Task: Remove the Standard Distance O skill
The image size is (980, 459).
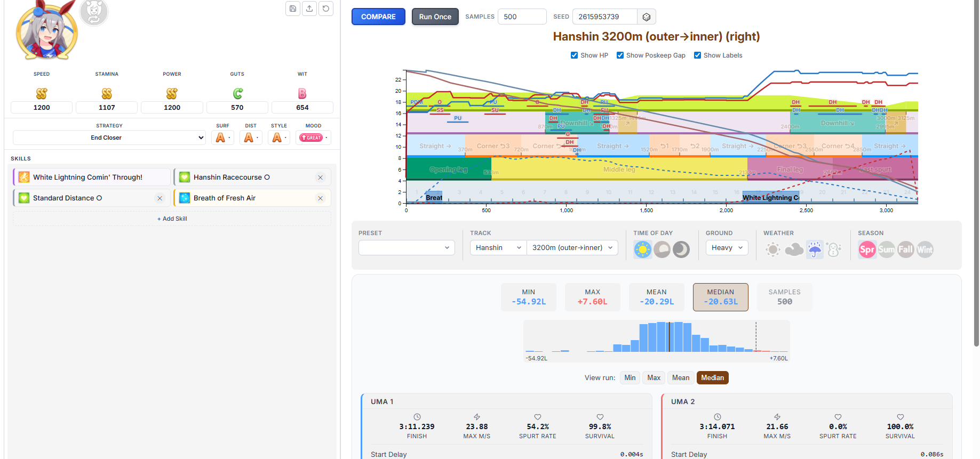Action: (x=160, y=198)
